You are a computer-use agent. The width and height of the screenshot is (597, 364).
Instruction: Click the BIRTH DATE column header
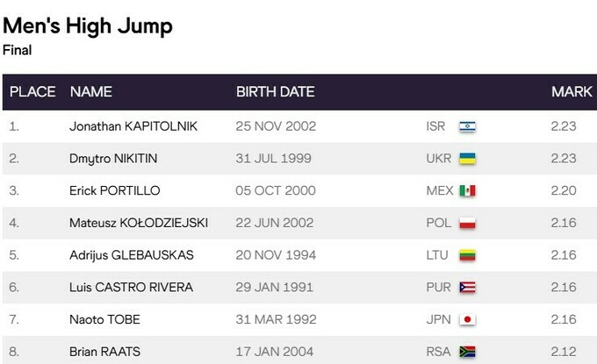click(276, 92)
